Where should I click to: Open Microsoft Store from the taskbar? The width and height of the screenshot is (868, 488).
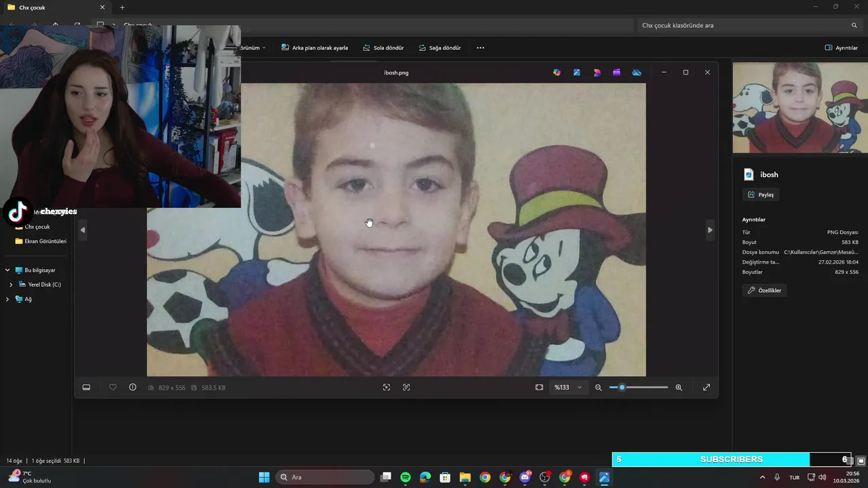point(445,477)
